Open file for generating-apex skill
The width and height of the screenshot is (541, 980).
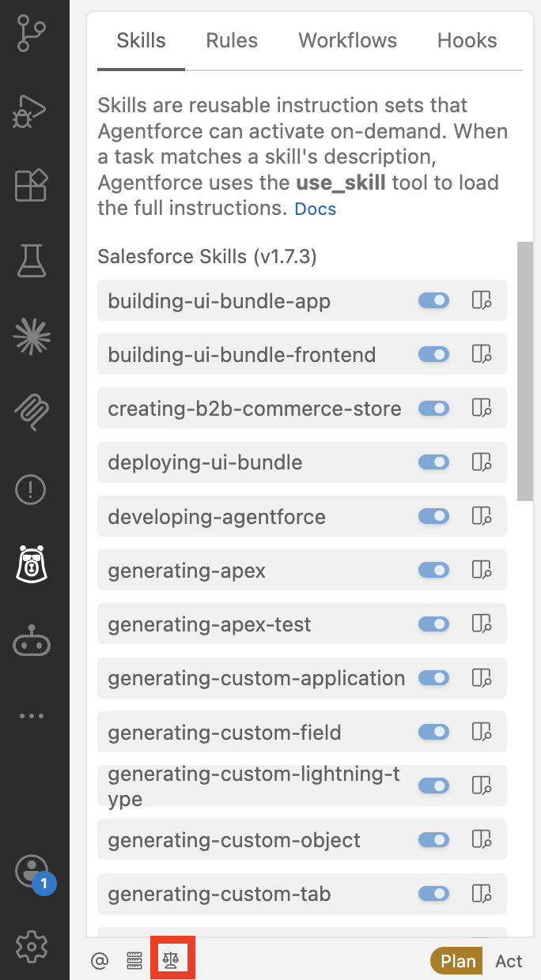(x=482, y=570)
